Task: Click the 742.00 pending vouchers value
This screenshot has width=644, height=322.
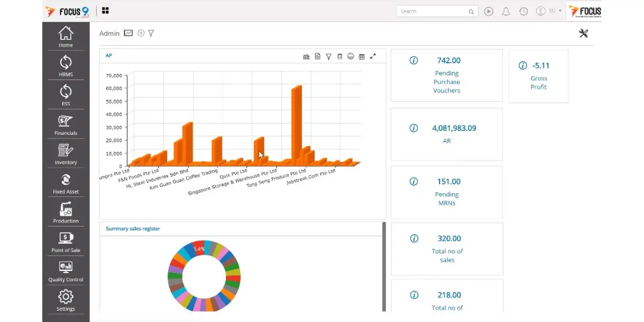Action: [x=449, y=61]
